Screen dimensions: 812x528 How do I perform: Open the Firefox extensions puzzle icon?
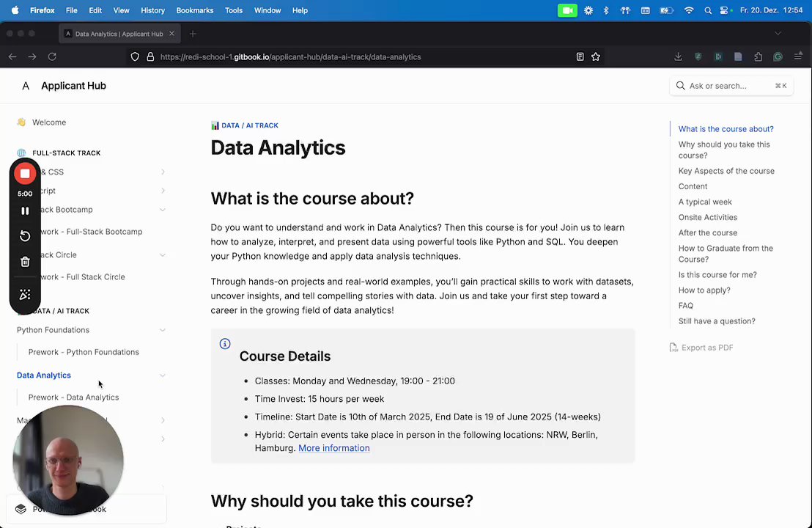click(x=758, y=56)
